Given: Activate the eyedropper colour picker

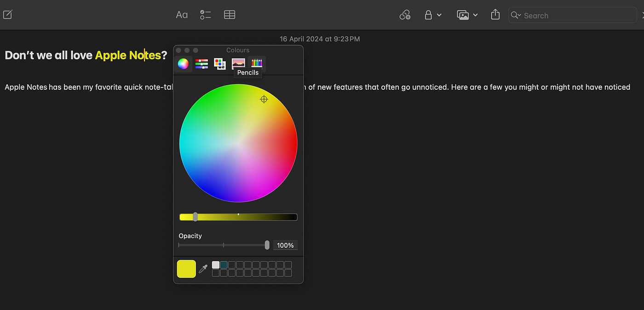Looking at the screenshot, I should 203,269.
